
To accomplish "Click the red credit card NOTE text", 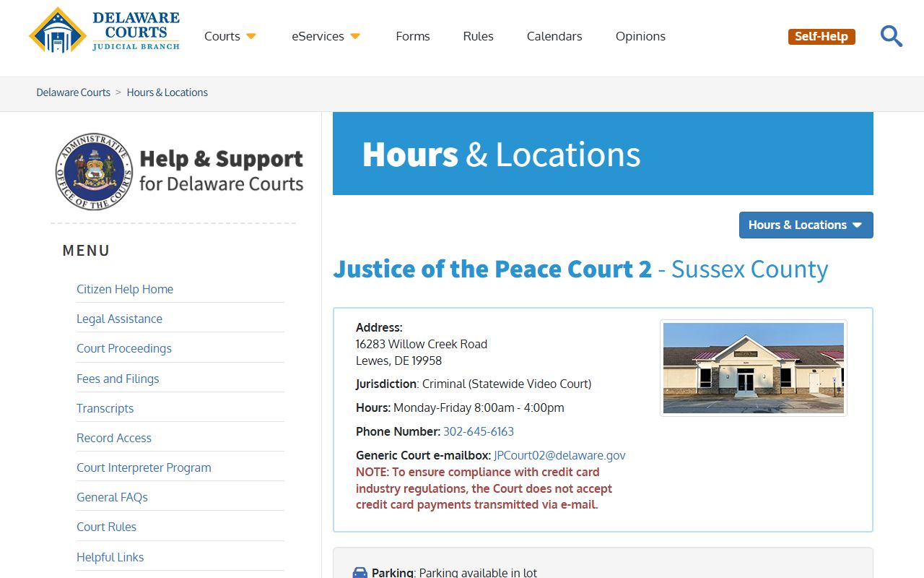I will [x=484, y=488].
